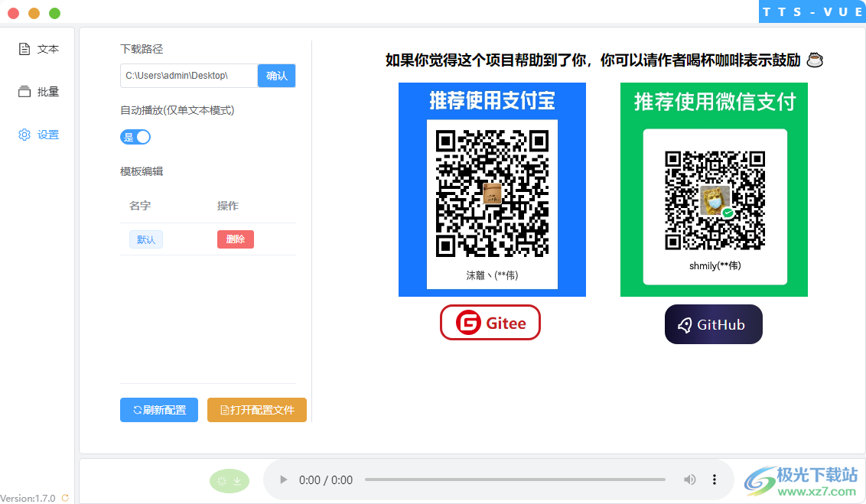Click inside the download path input field
This screenshot has height=504, width=866.
187,75
